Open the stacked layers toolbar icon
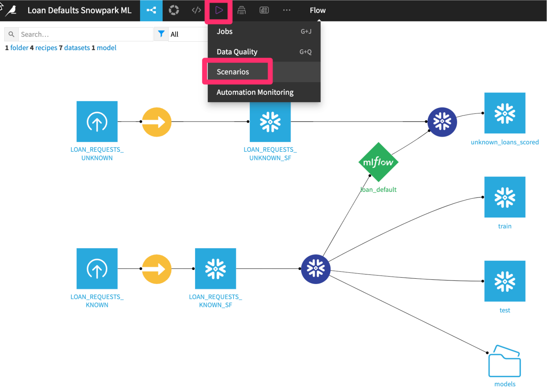The image size is (547, 392). [241, 10]
